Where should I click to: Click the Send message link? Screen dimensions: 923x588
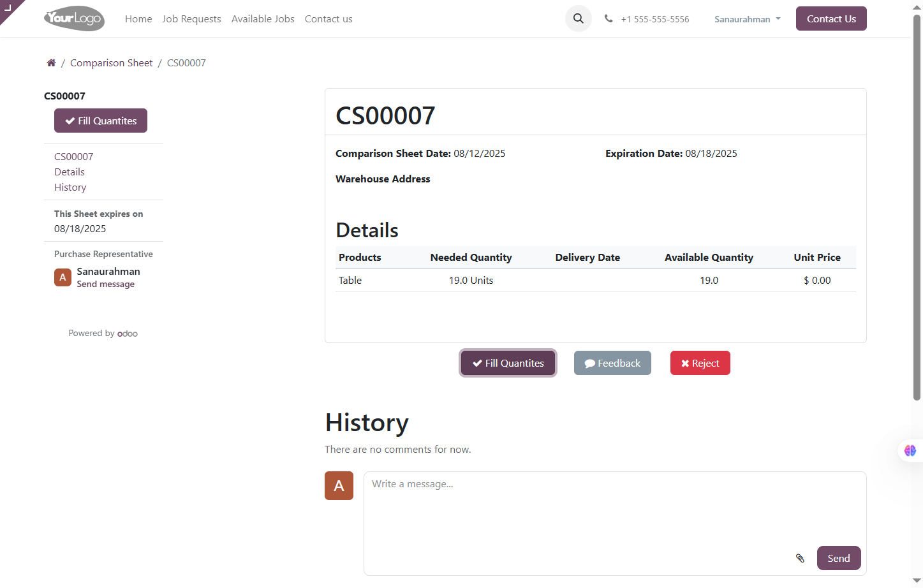click(x=106, y=284)
